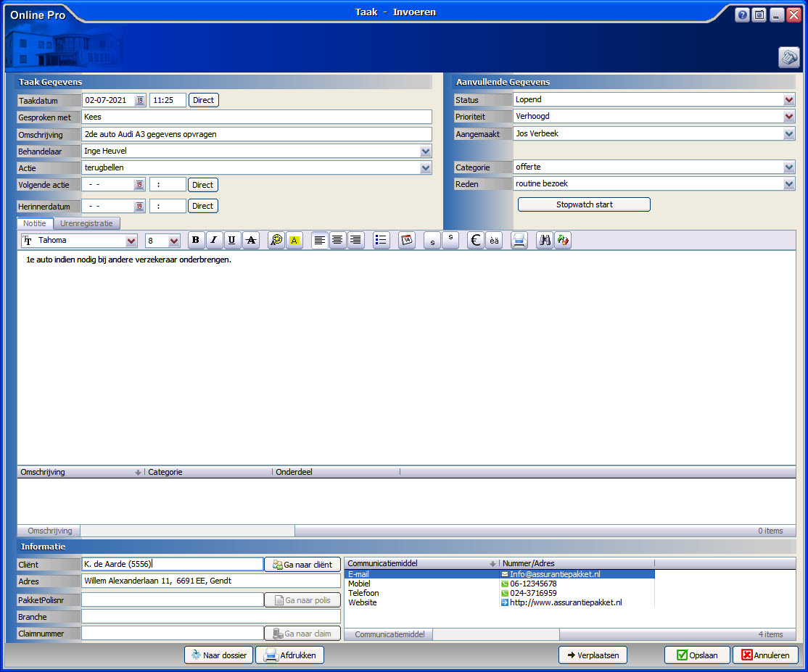This screenshot has height=672, width=808.
Task: Toggle bold formatting in note editor
Action: pyautogui.click(x=196, y=241)
